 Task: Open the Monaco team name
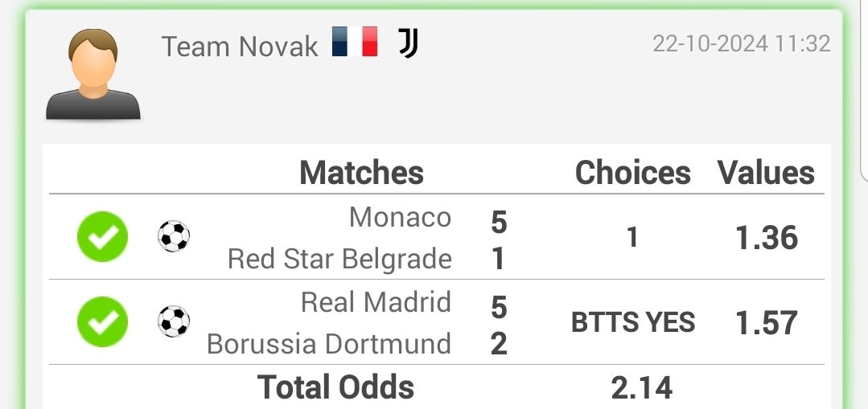(x=401, y=217)
